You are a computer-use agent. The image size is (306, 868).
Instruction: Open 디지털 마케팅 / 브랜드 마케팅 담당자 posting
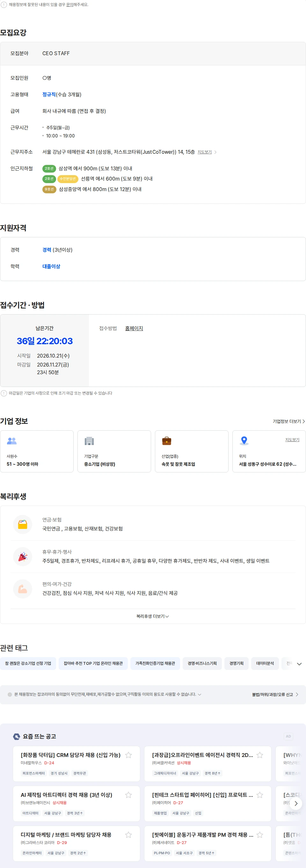coord(66,835)
